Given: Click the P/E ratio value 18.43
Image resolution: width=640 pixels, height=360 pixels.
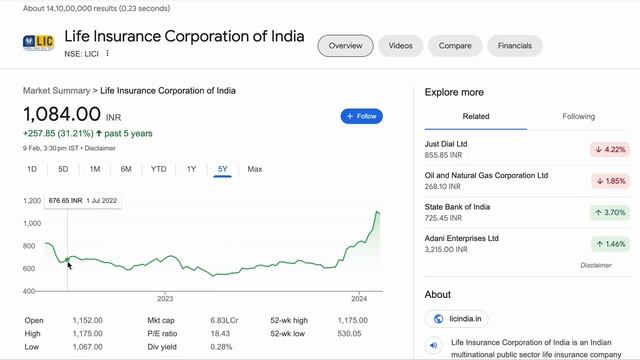Looking at the screenshot, I should [220, 333].
